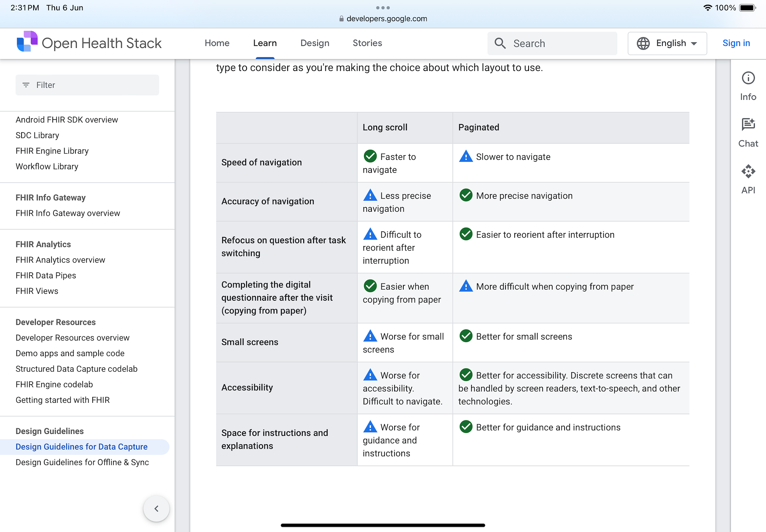Screen dimensions: 766x532
Task: Click the Sign in link
Action: (x=736, y=43)
